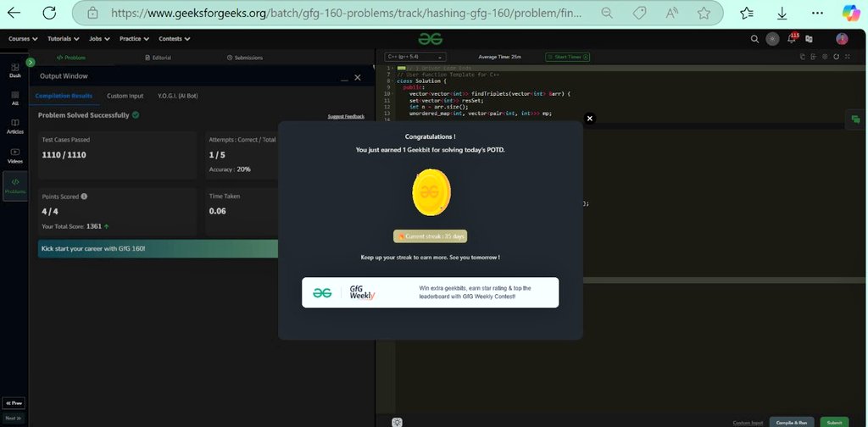Click the browser address bar URL

(346, 13)
